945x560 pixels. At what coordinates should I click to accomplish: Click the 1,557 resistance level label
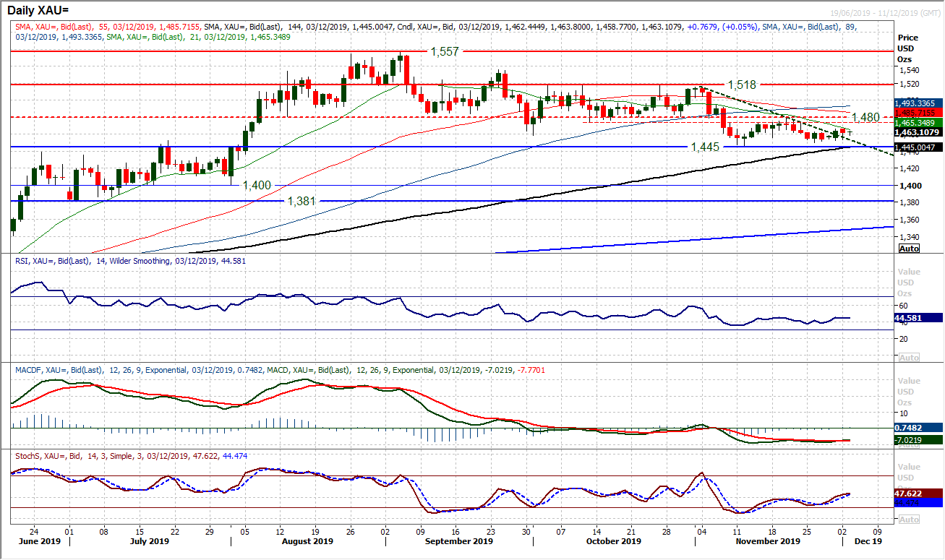click(445, 52)
